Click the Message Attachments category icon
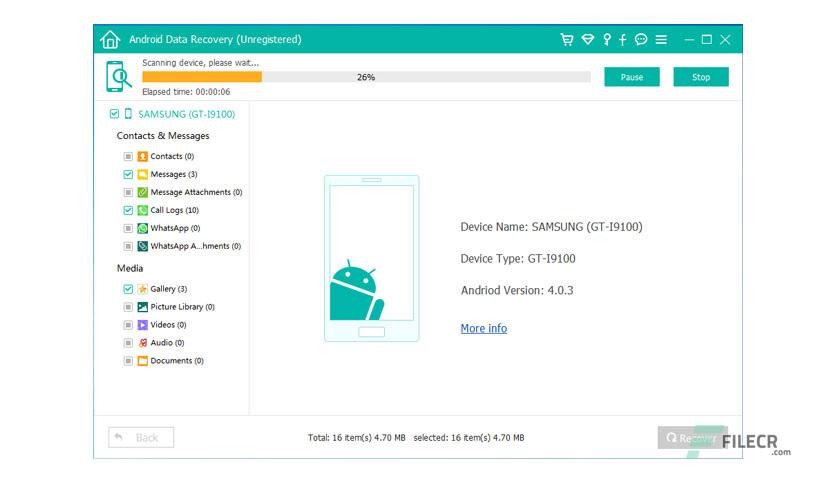Viewport: 836px width, 484px height. click(x=142, y=192)
